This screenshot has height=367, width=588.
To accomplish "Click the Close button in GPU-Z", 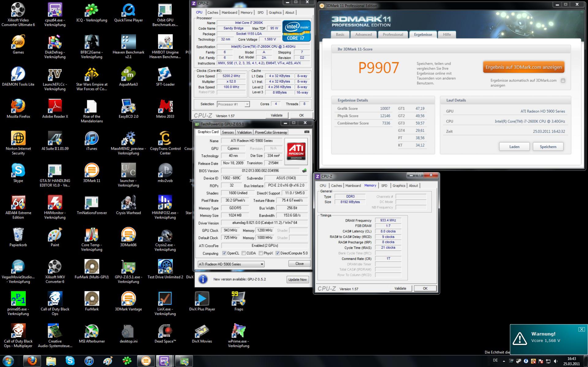I will coord(299,264).
